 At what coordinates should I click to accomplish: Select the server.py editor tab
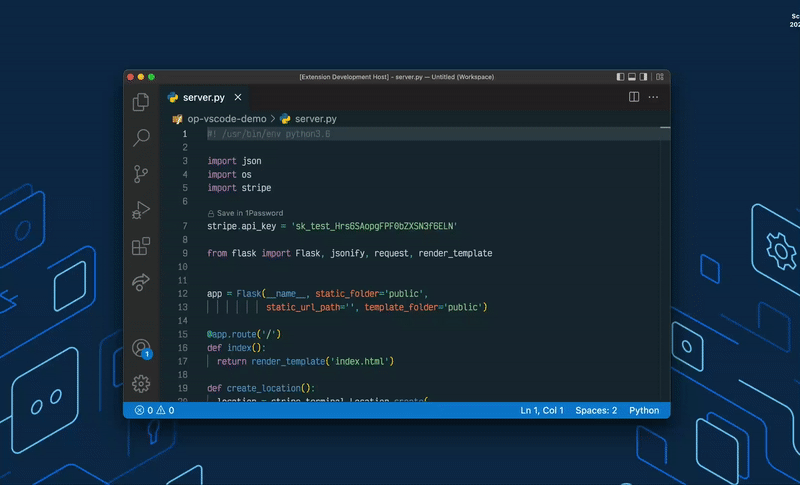point(204,97)
